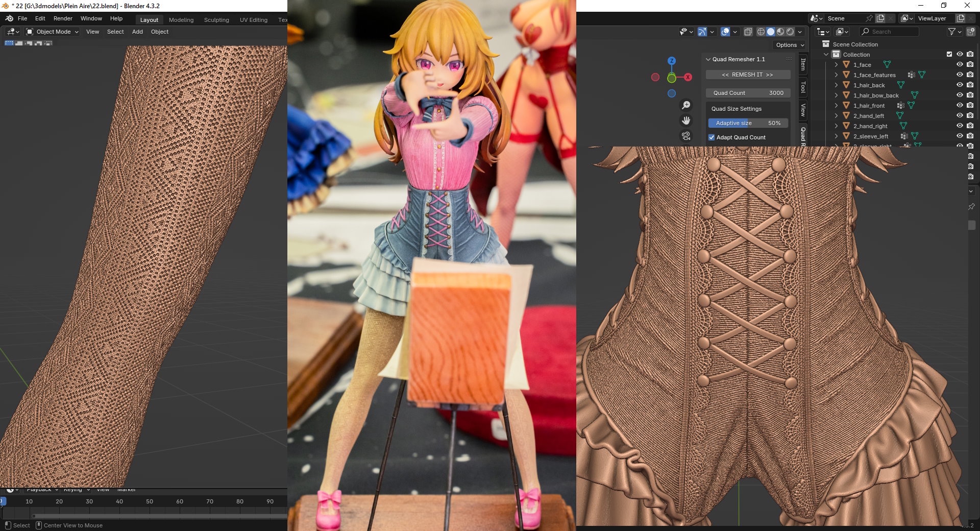Click the new scene icon
Image resolution: width=980 pixels, height=531 pixels.
tap(880, 18)
